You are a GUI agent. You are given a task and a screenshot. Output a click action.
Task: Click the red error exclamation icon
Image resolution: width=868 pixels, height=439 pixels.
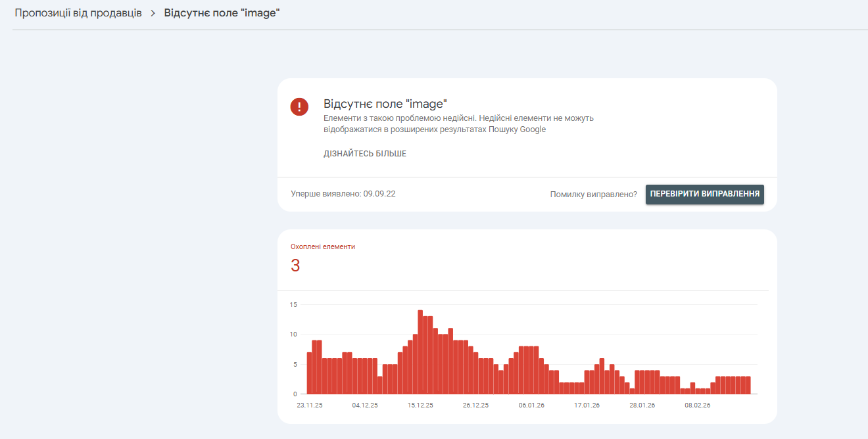click(x=299, y=106)
